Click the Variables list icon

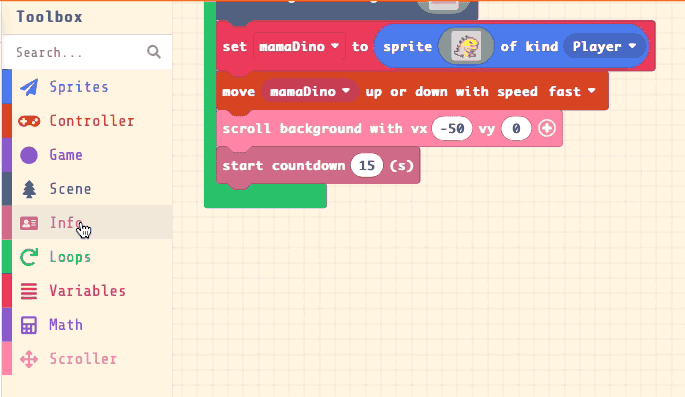coord(29,291)
